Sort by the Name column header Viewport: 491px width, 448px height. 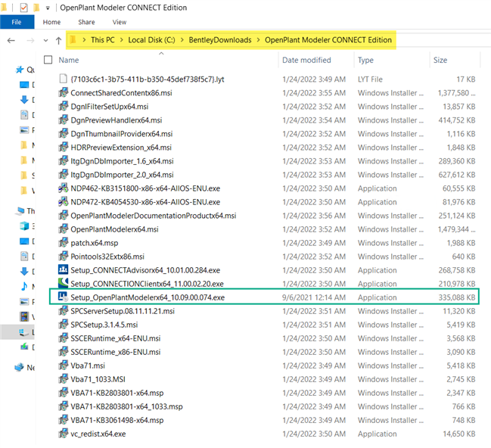(x=69, y=60)
